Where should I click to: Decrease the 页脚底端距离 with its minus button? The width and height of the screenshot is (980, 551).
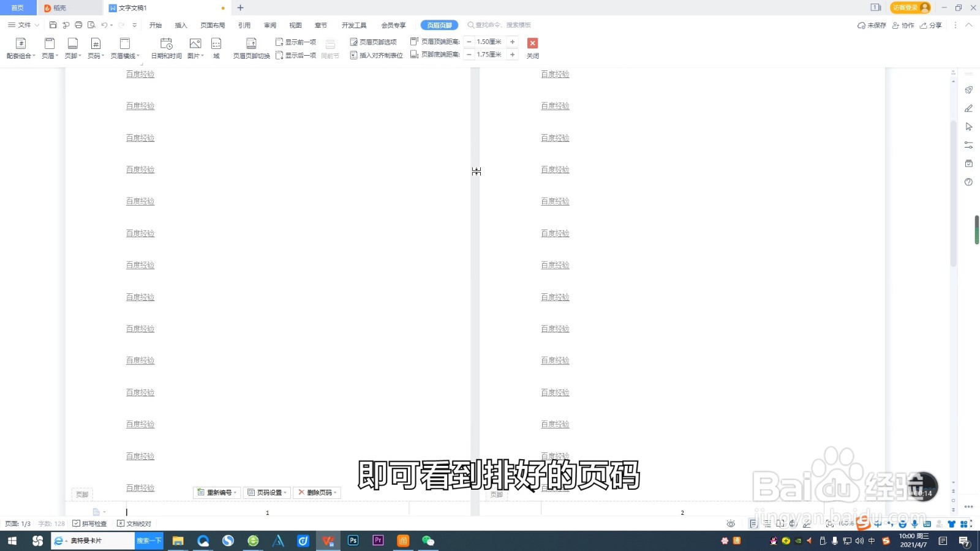pyautogui.click(x=469, y=54)
